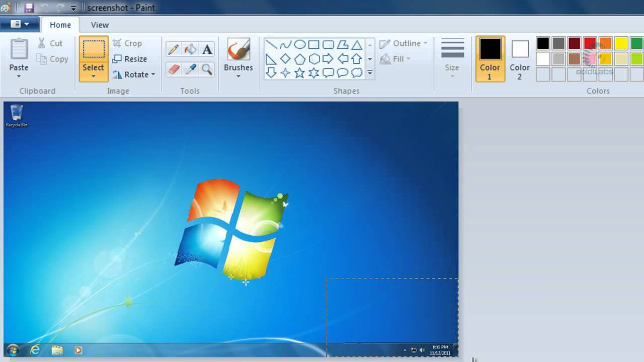This screenshot has width=644, height=362.
Task: Choose the Rounded rectangle shape
Action: pos(328,45)
